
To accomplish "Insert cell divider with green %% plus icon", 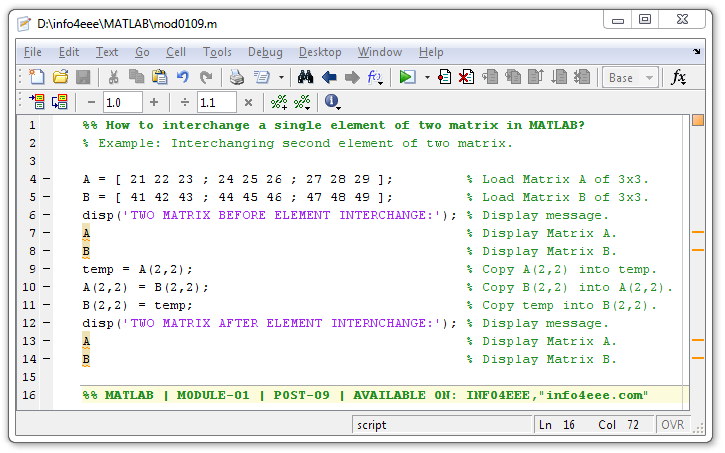I will click(279, 102).
